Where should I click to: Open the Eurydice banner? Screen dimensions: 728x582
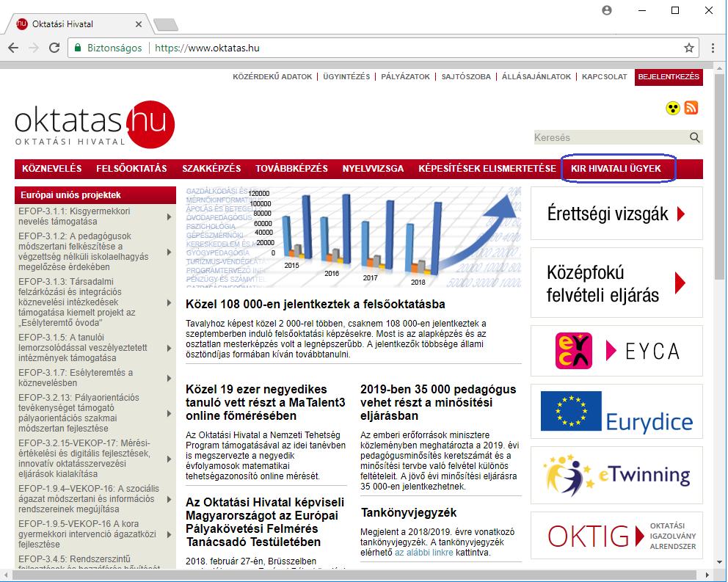tap(616, 411)
